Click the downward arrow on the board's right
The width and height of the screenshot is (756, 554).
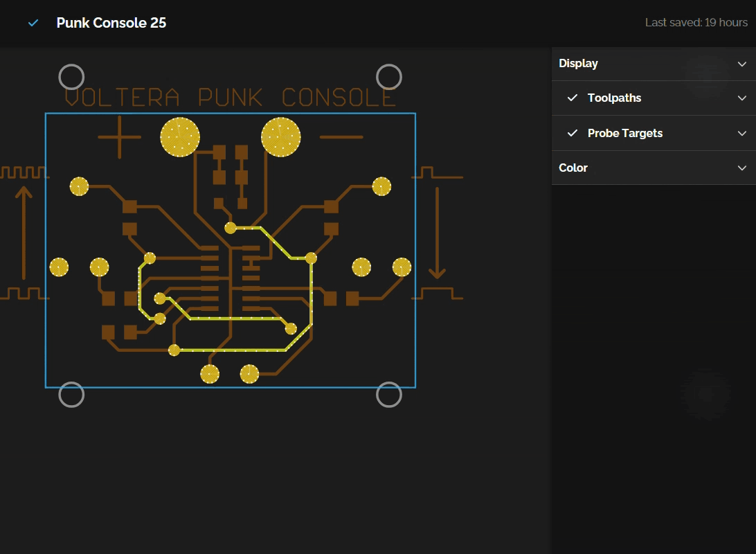click(x=437, y=232)
